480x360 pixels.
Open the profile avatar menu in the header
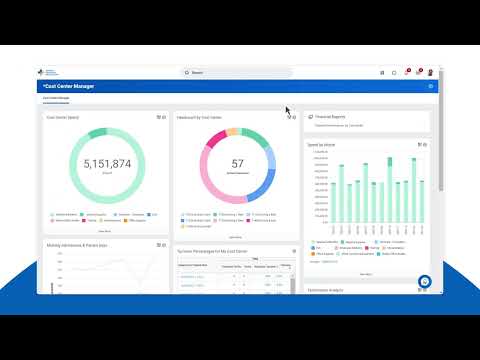pyautogui.click(x=430, y=72)
